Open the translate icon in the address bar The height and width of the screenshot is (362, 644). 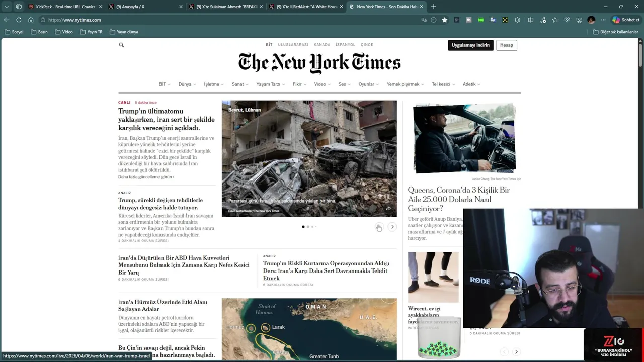click(424, 20)
